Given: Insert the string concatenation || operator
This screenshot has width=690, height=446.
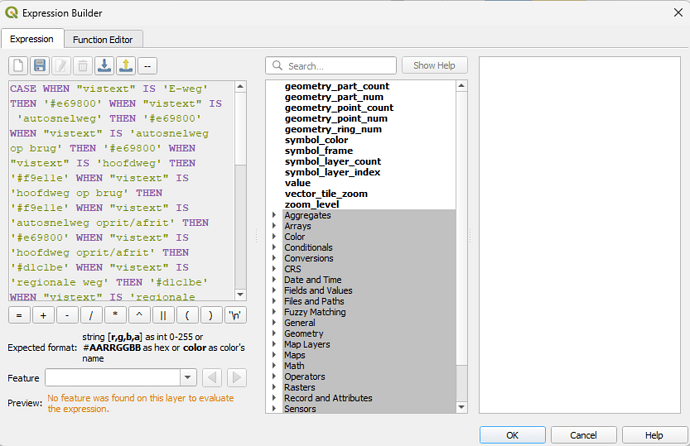Looking at the screenshot, I should [x=163, y=315].
